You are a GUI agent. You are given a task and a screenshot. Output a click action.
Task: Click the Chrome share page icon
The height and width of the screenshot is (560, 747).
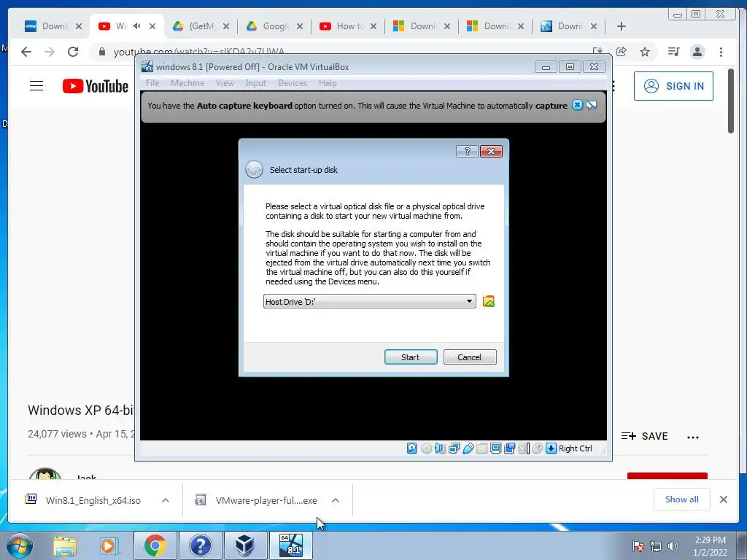pyautogui.click(x=622, y=52)
